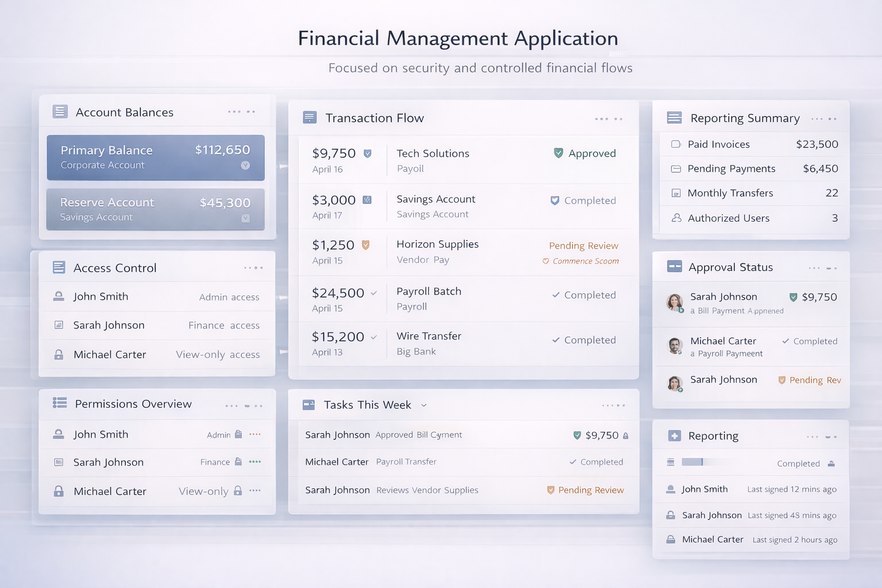Click the progress bar in the Reporting panel

pyautogui.click(x=692, y=462)
